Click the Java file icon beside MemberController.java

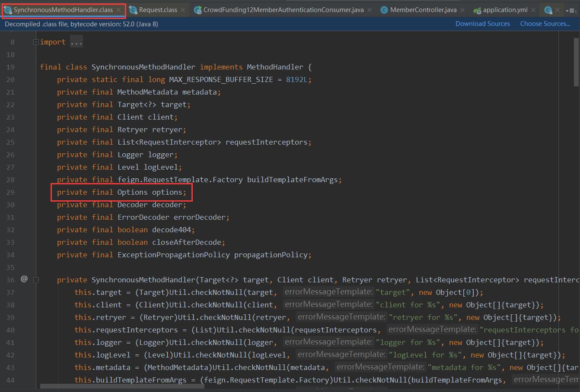384,9
